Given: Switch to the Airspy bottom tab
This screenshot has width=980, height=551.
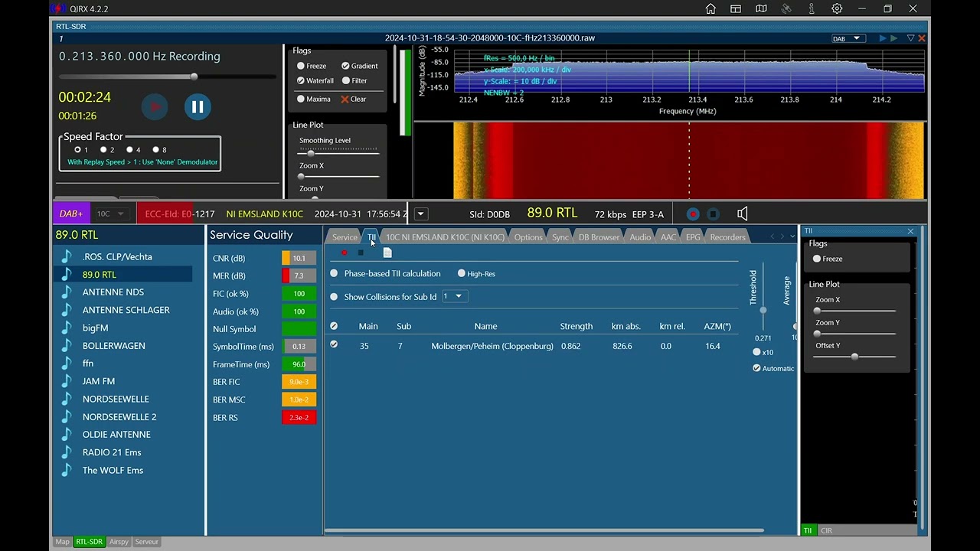Looking at the screenshot, I should (119, 542).
